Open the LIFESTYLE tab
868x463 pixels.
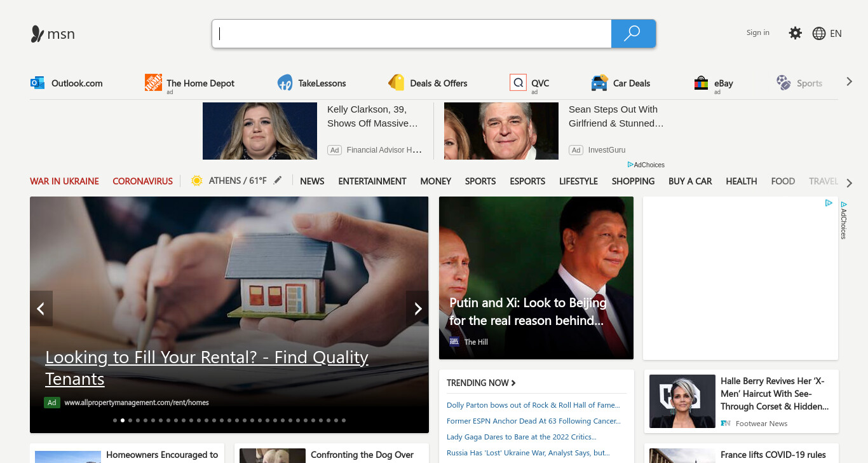point(578,181)
